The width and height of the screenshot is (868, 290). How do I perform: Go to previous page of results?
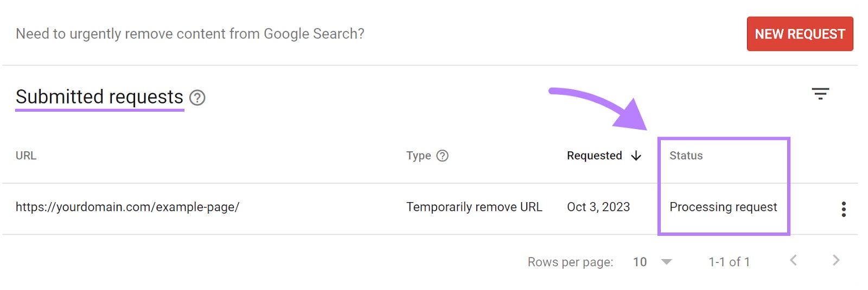pos(793,261)
